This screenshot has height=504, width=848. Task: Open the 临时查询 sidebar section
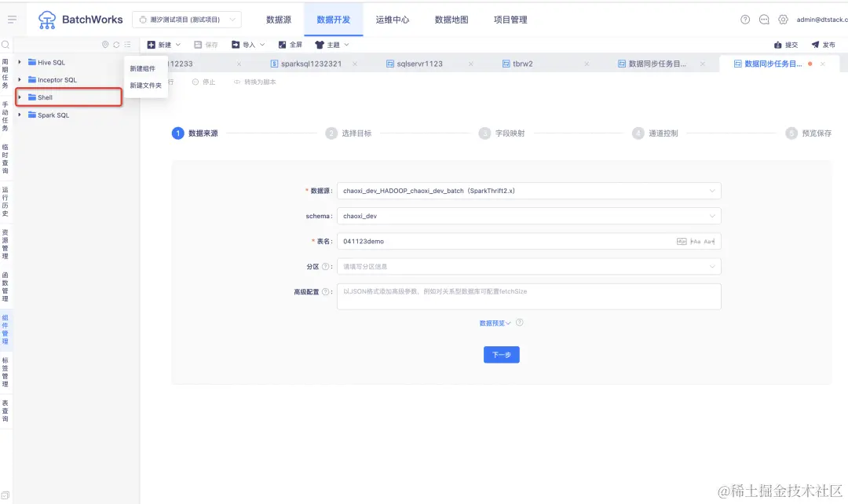5,159
